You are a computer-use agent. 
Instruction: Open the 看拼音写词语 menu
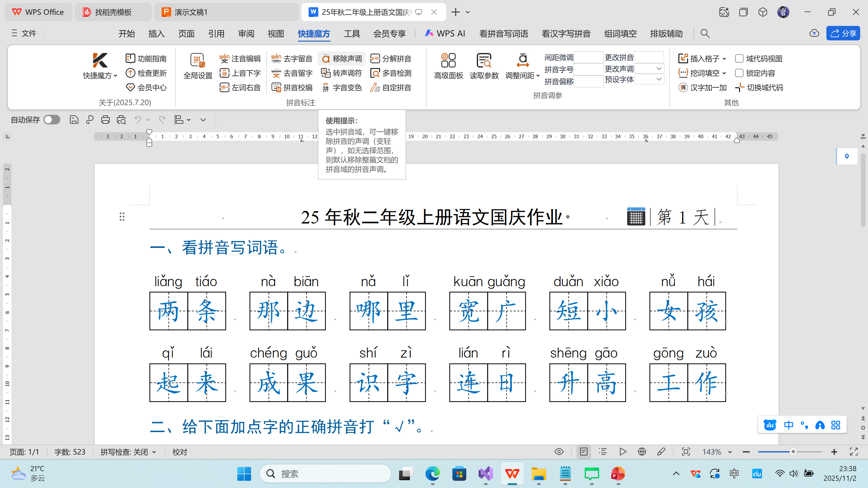click(x=503, y=33)
